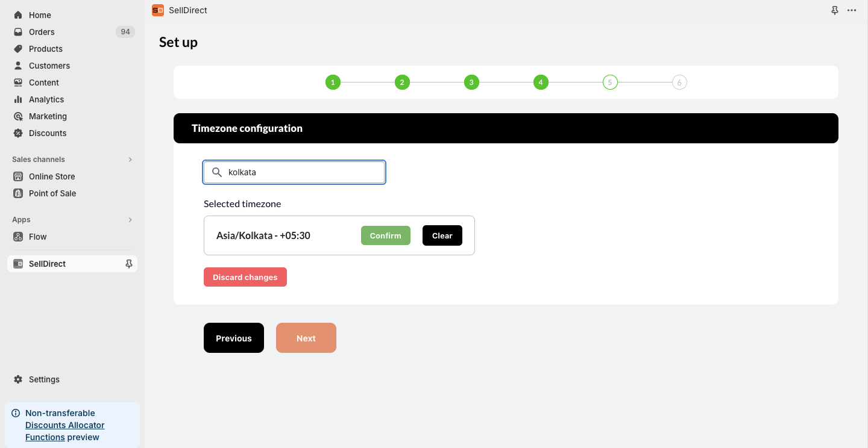The height and width of the screenshot is (448, 868).
Task: Click the info icon in preview notice
Action: 16,413
